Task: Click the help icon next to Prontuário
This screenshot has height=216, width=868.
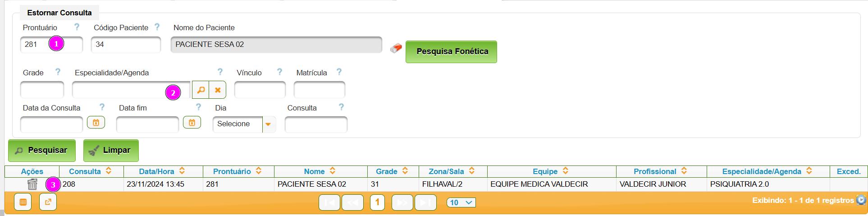Action: (x=77, y=27)
